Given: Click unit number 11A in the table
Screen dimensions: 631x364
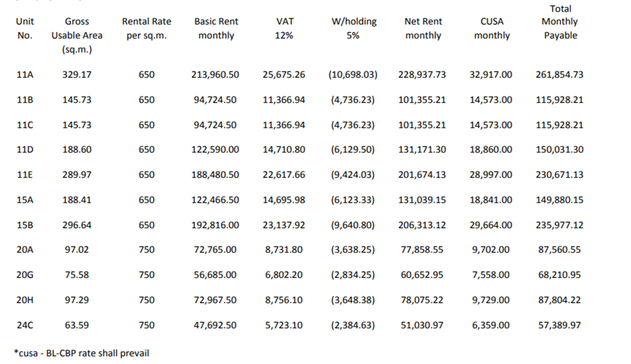Looking at the screenshot, I should point(25,75).
